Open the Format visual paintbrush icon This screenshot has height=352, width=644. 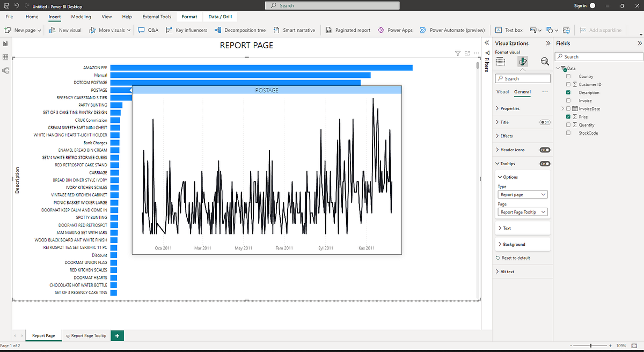point(522,61)
